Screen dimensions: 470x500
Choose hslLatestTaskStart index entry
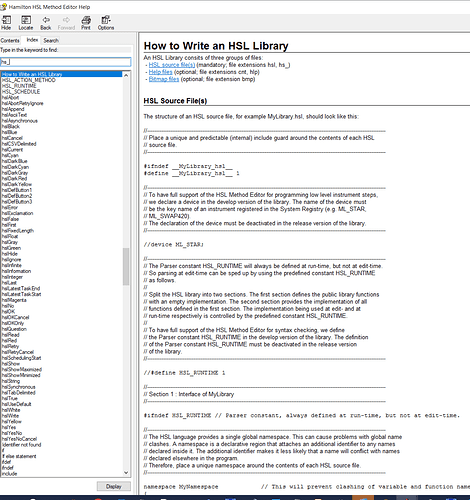click(21, 294)
